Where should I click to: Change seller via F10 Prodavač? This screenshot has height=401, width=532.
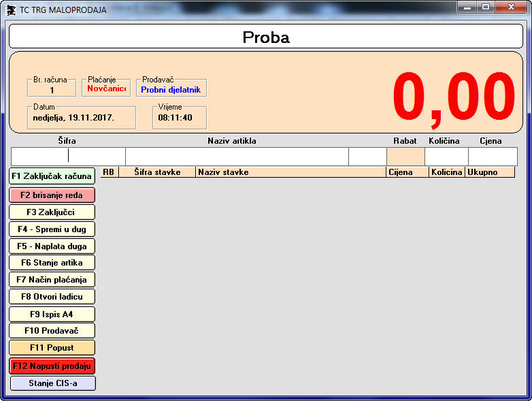tap(52, 331)
